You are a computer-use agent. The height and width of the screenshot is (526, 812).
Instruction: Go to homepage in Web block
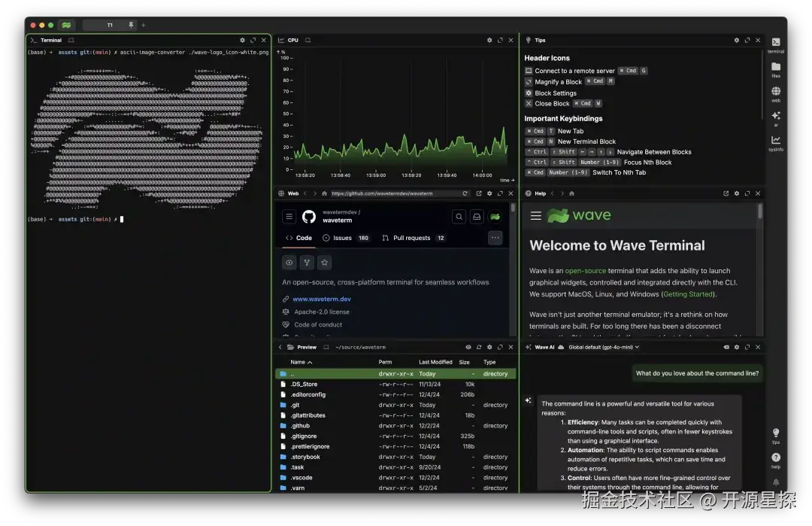pyautogui.click(x=324, y=193)
